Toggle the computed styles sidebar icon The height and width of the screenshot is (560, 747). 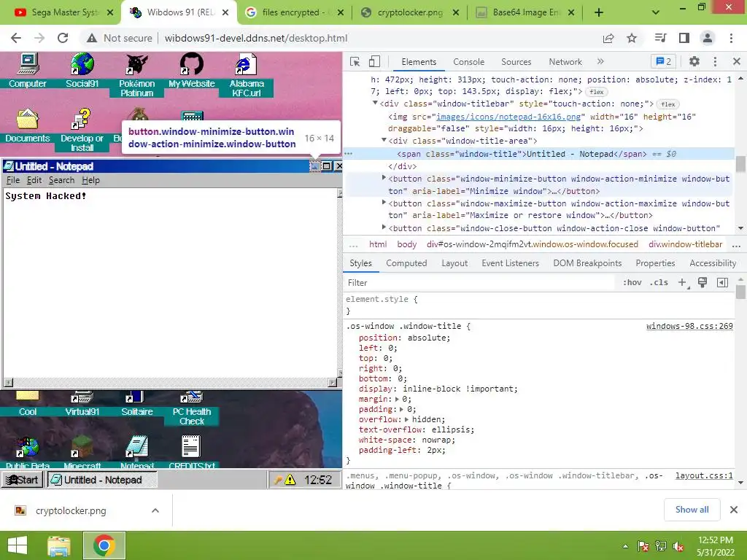(722, 282)
